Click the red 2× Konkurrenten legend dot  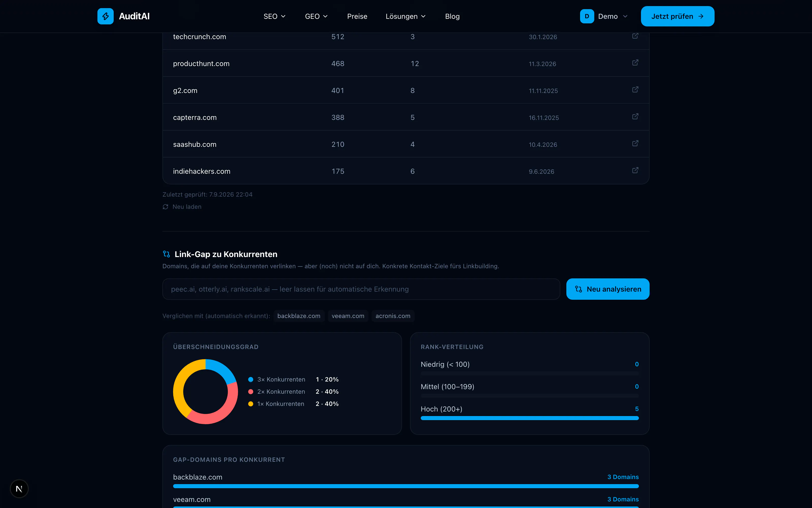(251, 391)
